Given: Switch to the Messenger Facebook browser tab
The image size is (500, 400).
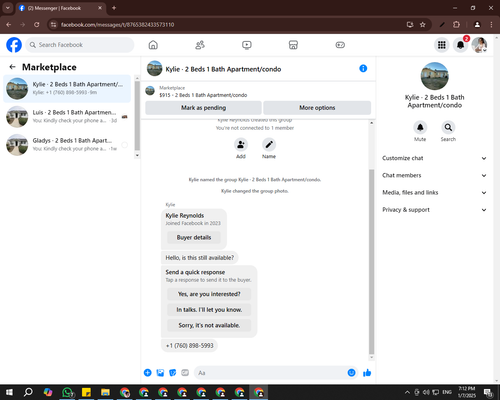Looking at the screenshot, I should (61, 8).
